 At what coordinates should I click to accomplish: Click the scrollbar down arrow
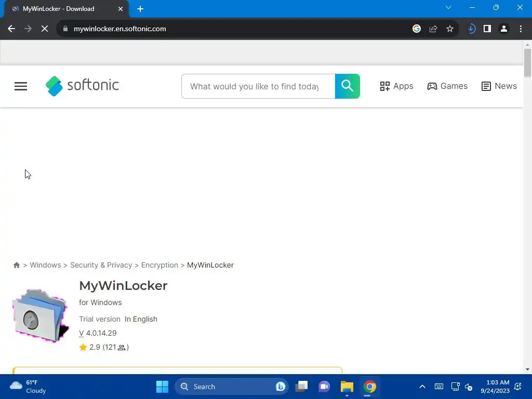pos(527,369)
